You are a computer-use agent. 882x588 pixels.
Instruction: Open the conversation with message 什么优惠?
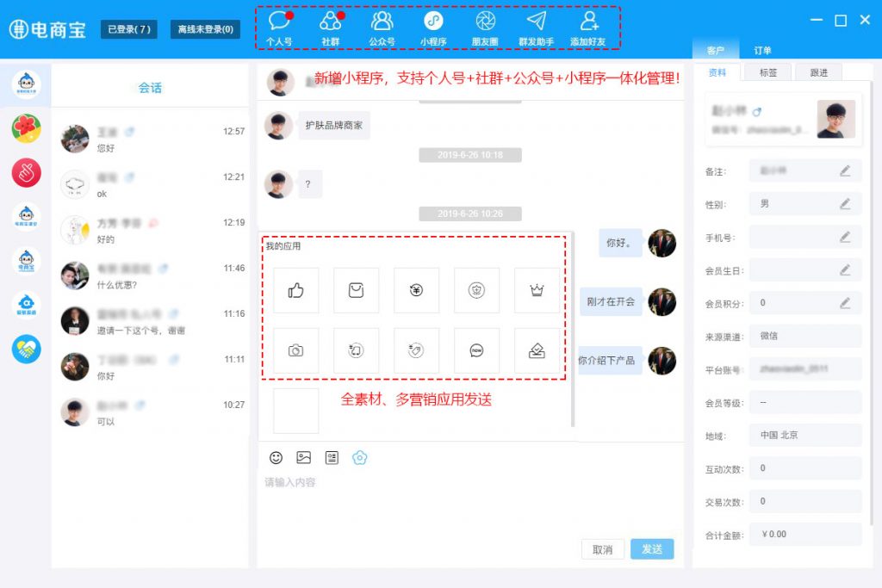[x=152, y=275]
